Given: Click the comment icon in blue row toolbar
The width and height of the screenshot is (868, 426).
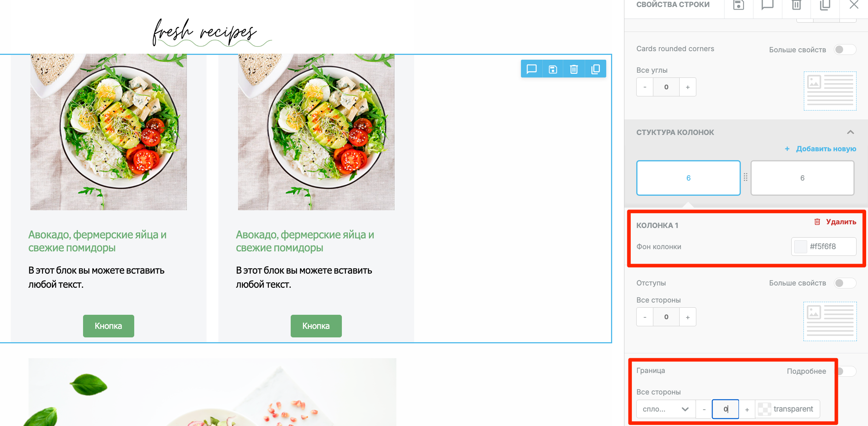Looking at the screenshot, I should 531,69.
